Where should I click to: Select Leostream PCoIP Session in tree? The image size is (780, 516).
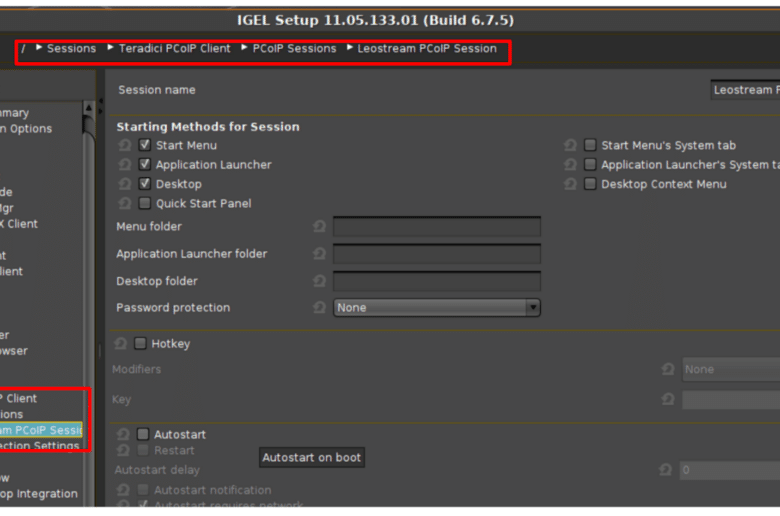pos(41,430)
